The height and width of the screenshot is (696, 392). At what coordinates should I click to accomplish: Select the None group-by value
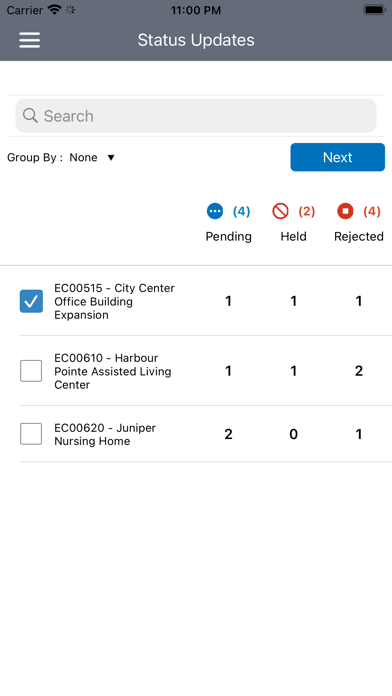(x=83, y=157)
